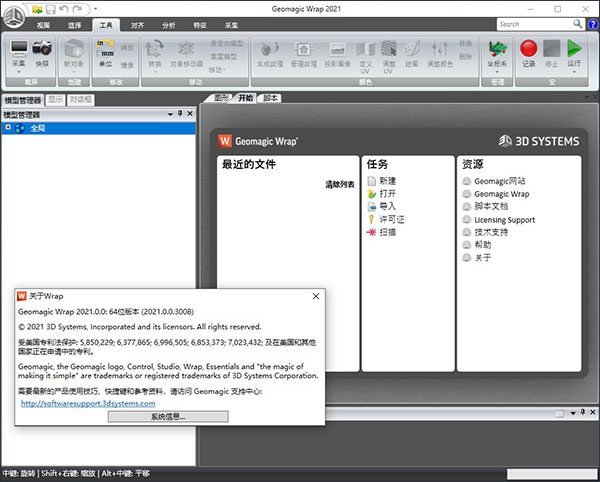
Task: Click the 系统信息 button
Action: [x=166, y=416]
